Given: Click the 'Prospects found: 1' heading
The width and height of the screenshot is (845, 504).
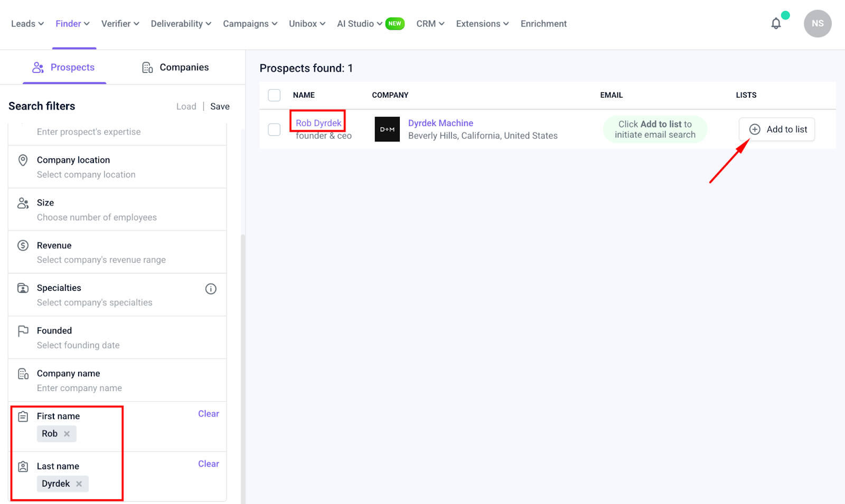Looking at the screenshot, I should (306, 68).
